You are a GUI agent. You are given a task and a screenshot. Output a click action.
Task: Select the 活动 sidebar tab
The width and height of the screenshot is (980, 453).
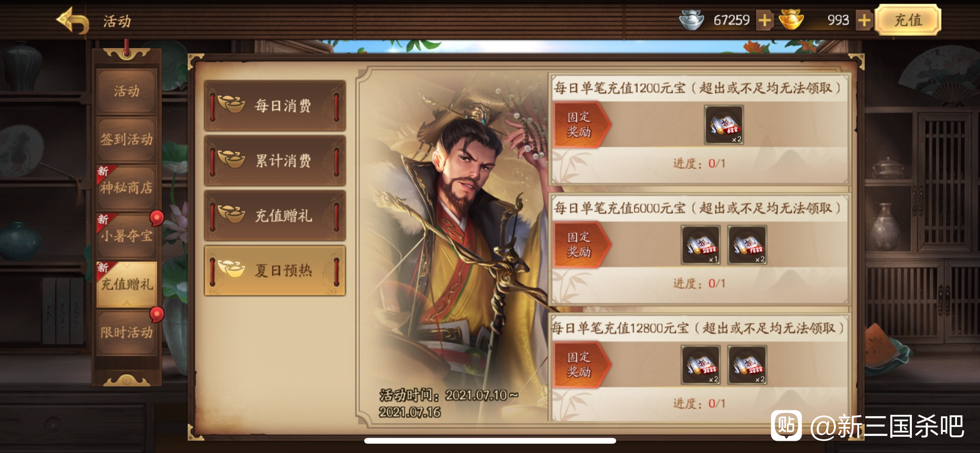click(x=126, y=91)
